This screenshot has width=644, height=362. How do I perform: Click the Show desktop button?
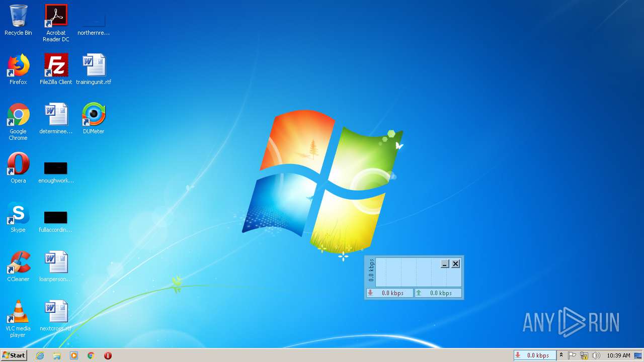(x=638, y=355)
